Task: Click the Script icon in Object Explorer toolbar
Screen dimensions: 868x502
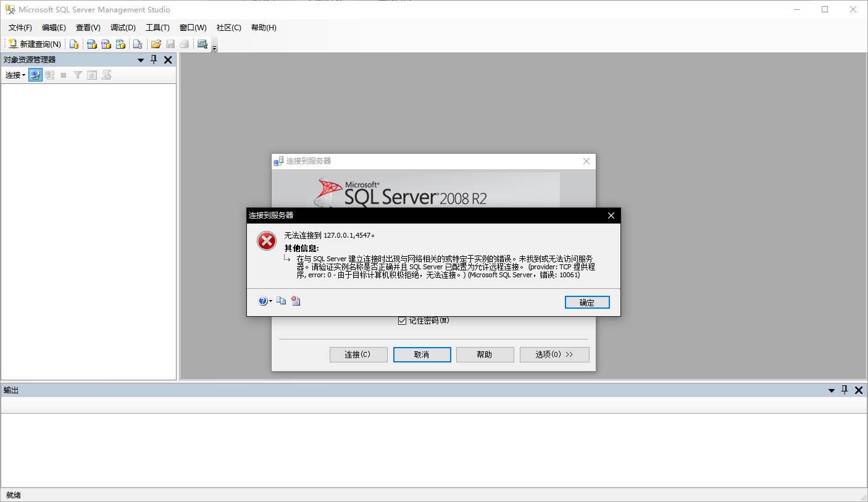Action: point(106,75)
